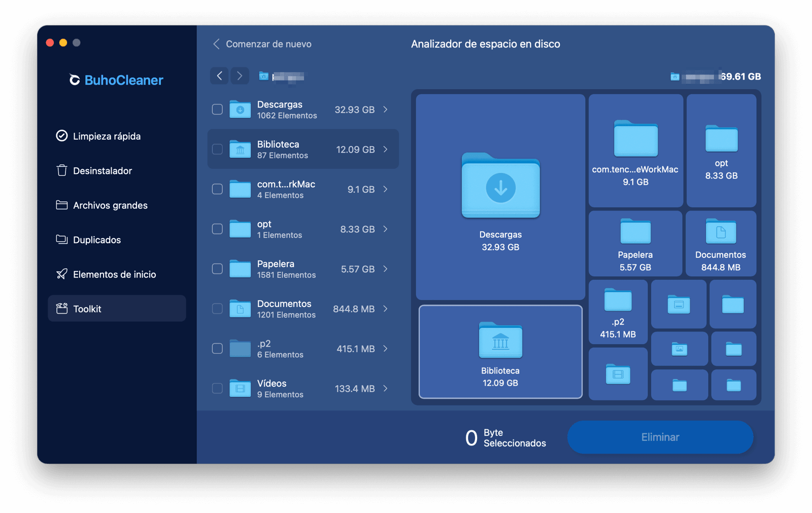This screenshot has width=812, height=513.
Task: Click Comenzar de nuevo
Action: 262,44
